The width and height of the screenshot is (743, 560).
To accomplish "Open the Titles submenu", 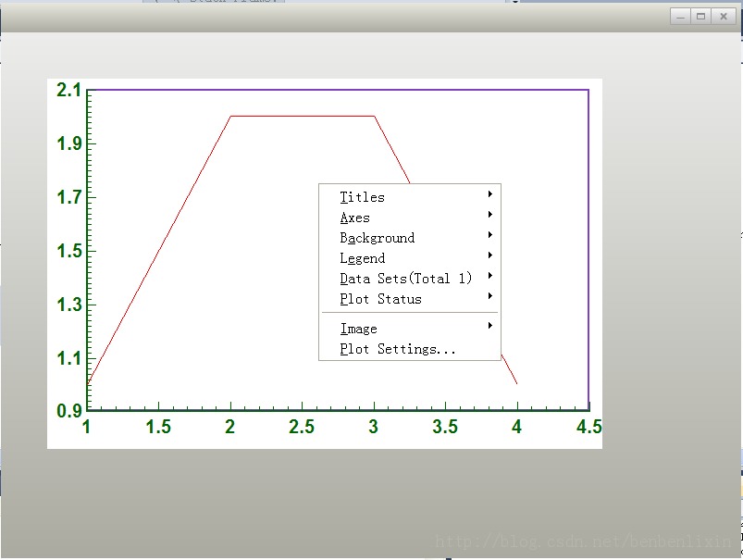I will [409, 197].
